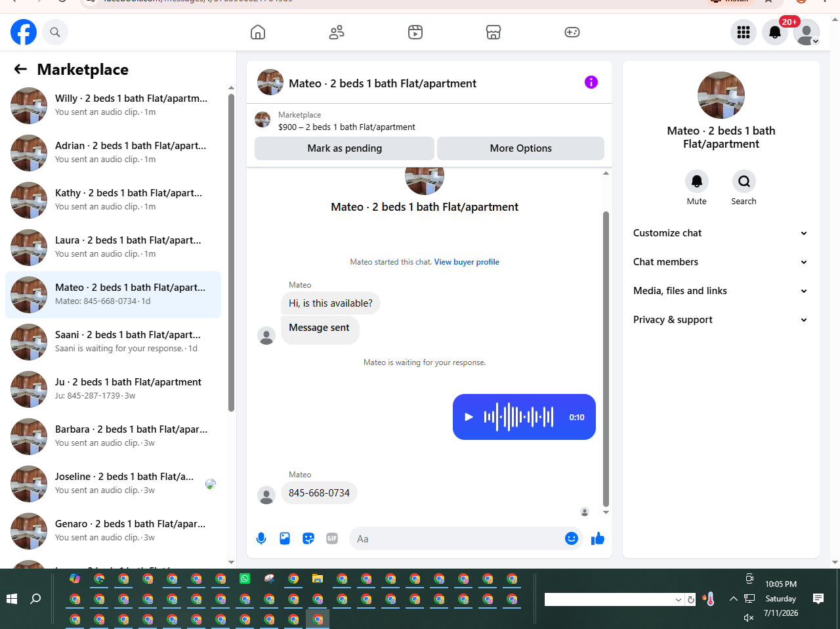Click the chat scroll-down arrow

tap(606, 512)
